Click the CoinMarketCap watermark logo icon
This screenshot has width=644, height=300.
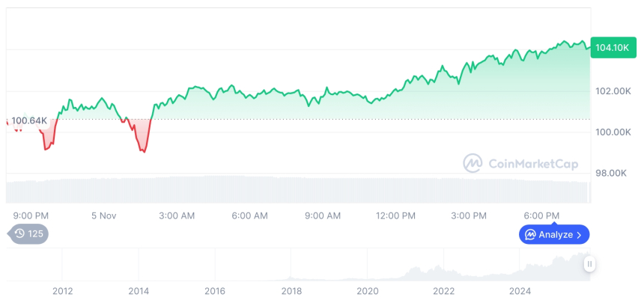[473, 163]
